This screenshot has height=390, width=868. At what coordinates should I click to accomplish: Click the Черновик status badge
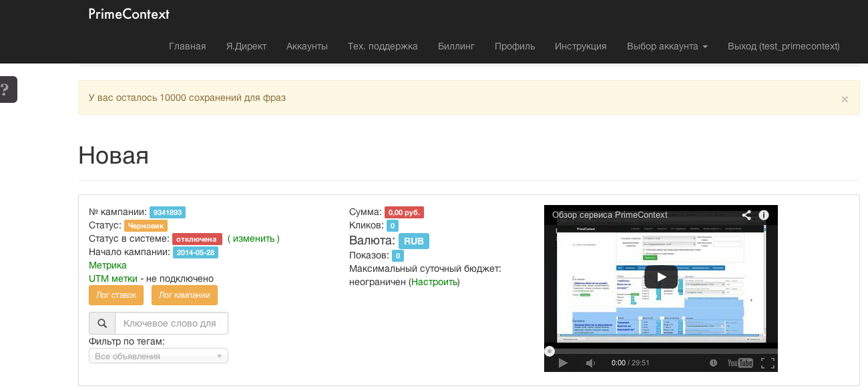[146, 226]
